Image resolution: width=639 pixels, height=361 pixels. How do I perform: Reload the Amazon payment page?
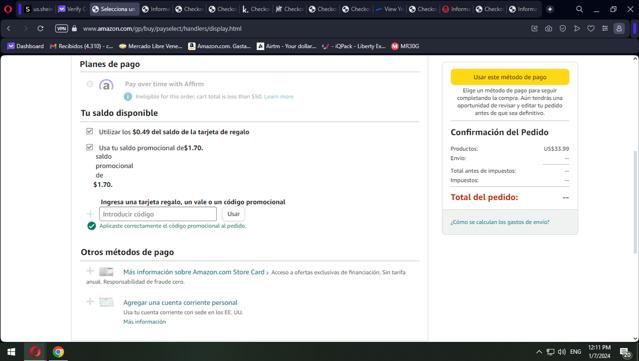click(40, 29)
